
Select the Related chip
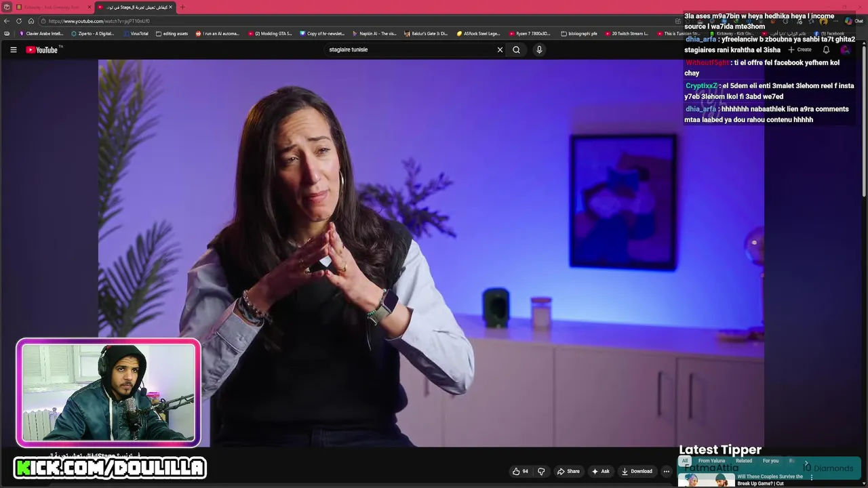point(744,461)
